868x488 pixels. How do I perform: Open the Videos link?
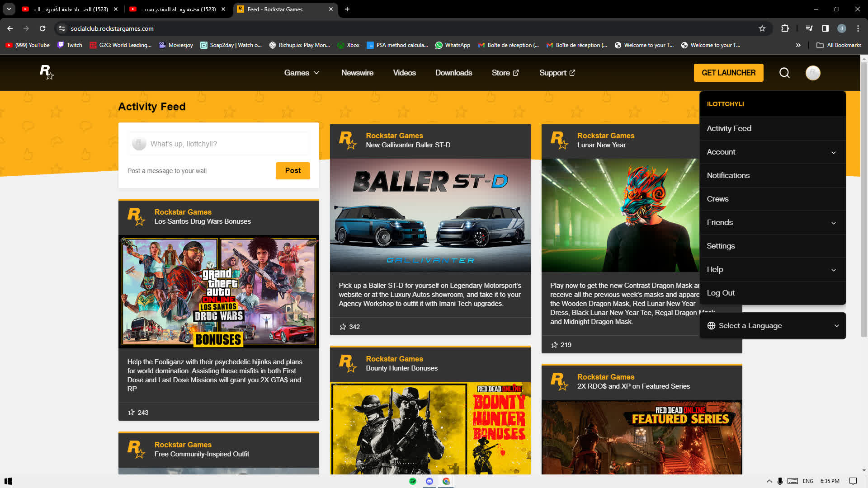(404, 73)
